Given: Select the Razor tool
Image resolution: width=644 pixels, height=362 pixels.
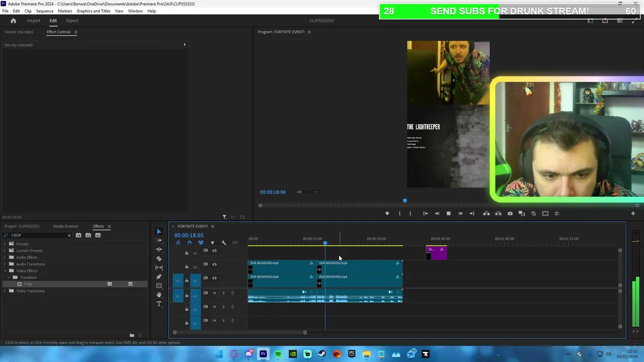Looking at the screenshot, I should pyautogui.click(x=159, y=258).
